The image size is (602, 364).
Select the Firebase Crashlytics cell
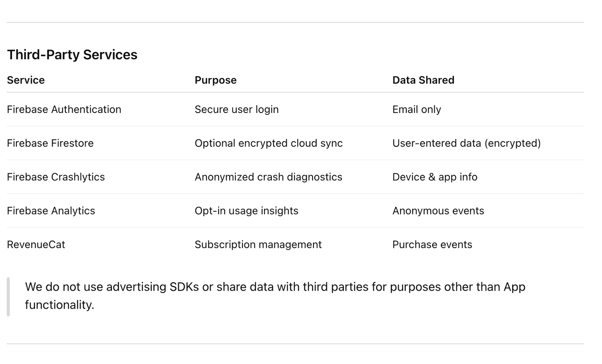click(56, 177)
